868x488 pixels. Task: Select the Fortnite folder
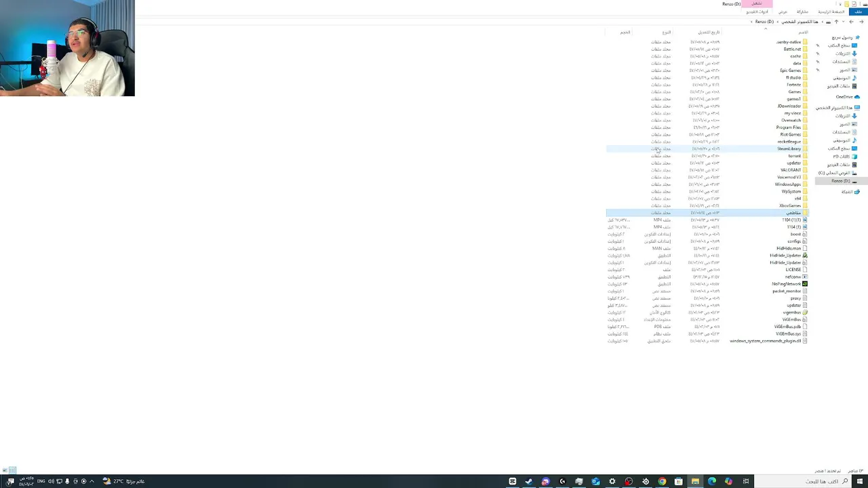793,85
